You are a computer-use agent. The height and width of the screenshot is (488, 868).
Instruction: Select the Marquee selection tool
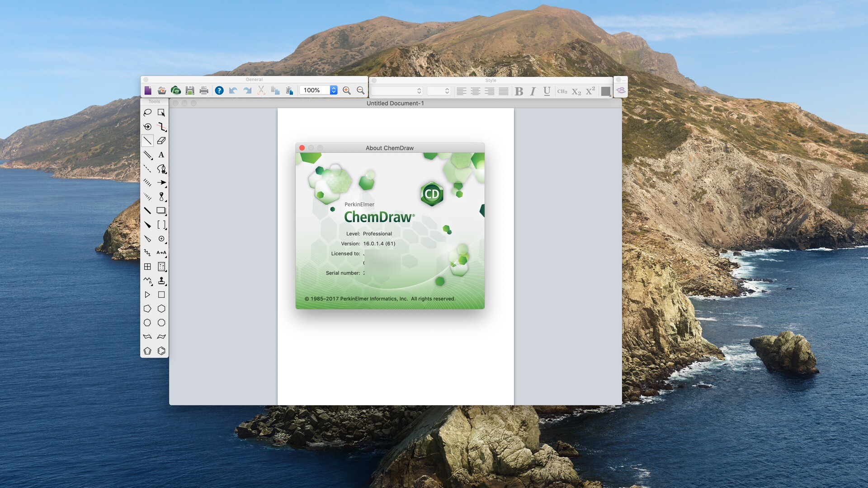point(161,113)
